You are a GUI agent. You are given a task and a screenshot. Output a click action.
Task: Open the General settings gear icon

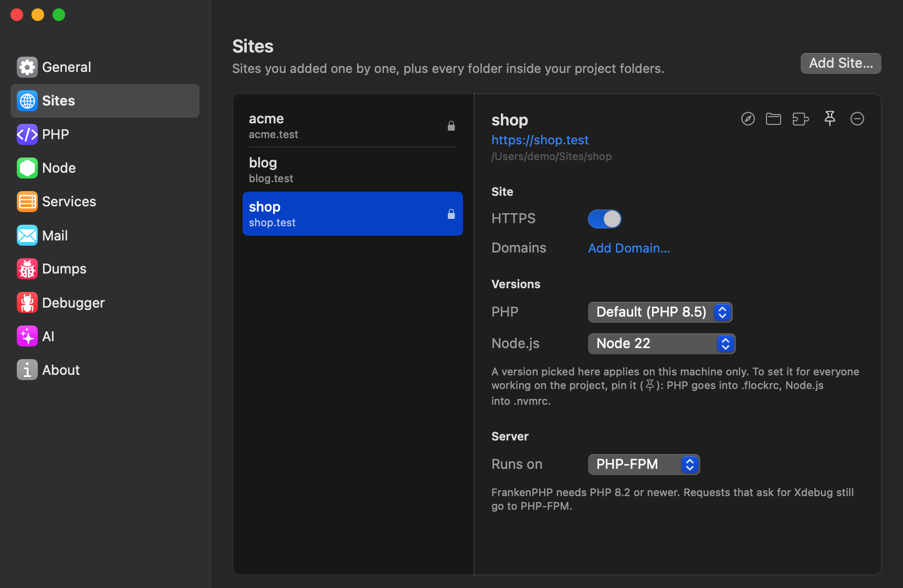tap(27, 67)
